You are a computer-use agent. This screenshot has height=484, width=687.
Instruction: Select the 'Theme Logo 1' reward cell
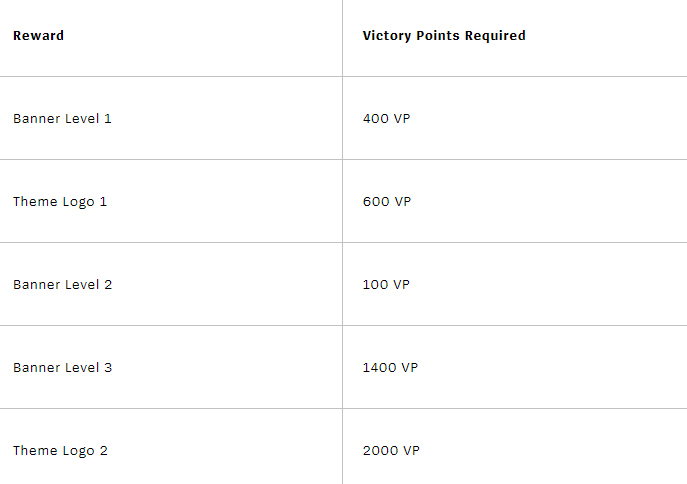pyautogui.click(x=60, y=202)
